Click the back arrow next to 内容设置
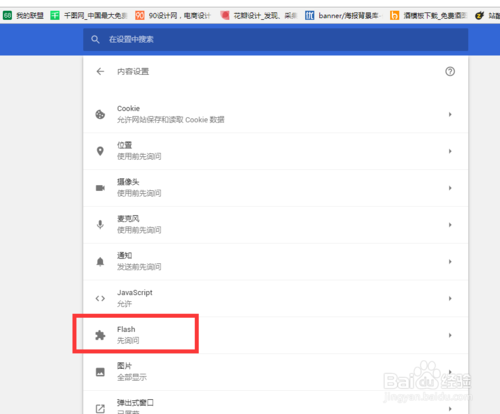The height and width of the screenshot is (414, 500). tap(100, 71)
